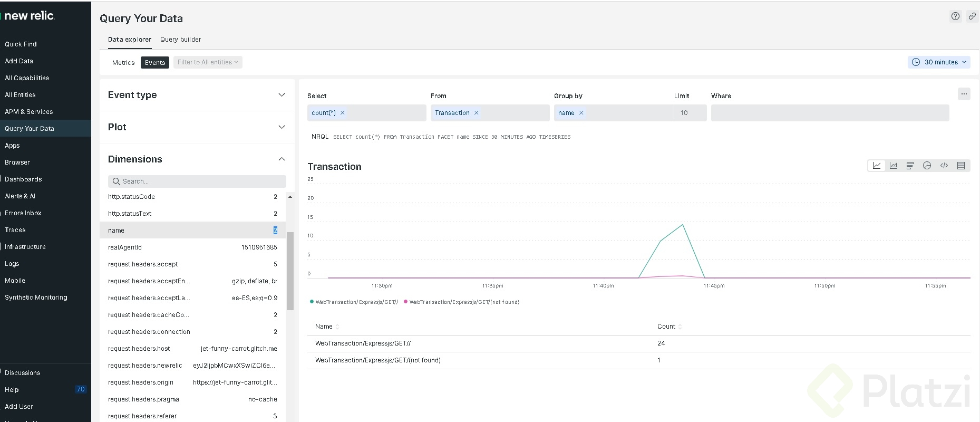Click the new relic logo
The image size is (980, 422).
pyautogui.click(x=29, y=16)
